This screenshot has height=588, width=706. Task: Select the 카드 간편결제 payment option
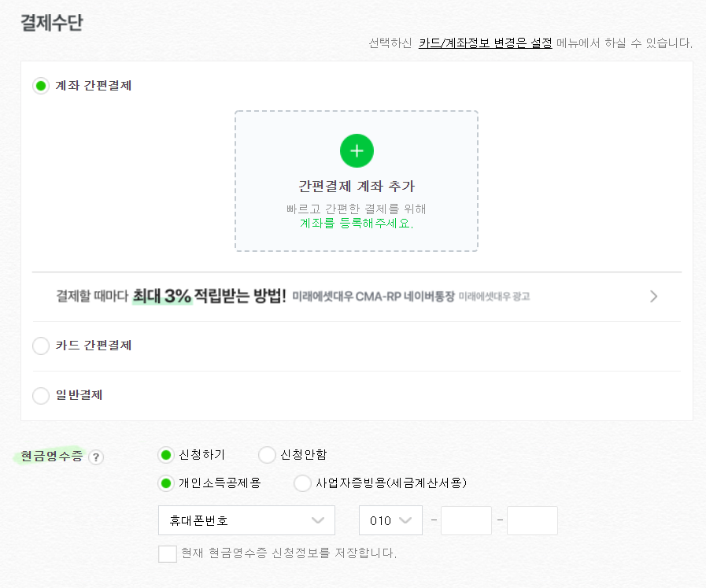40,346
